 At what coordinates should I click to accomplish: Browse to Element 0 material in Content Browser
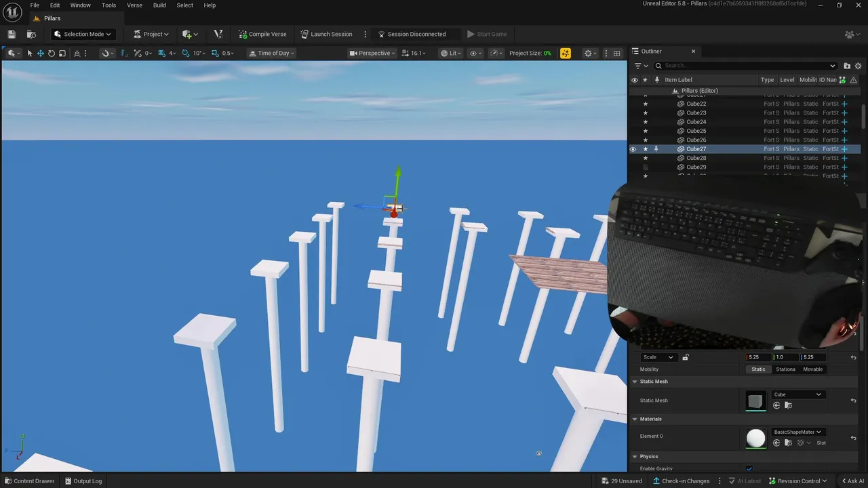pos(788,443)
